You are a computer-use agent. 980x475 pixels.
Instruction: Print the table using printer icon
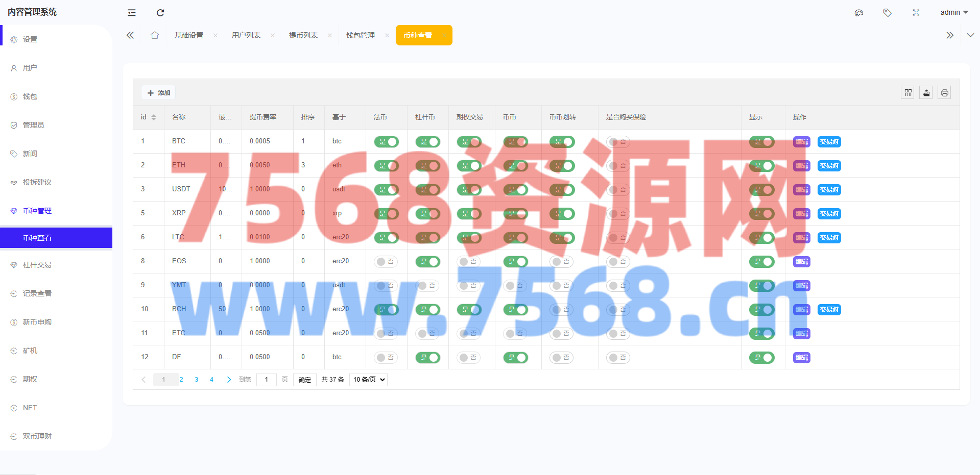pos(945,93)
